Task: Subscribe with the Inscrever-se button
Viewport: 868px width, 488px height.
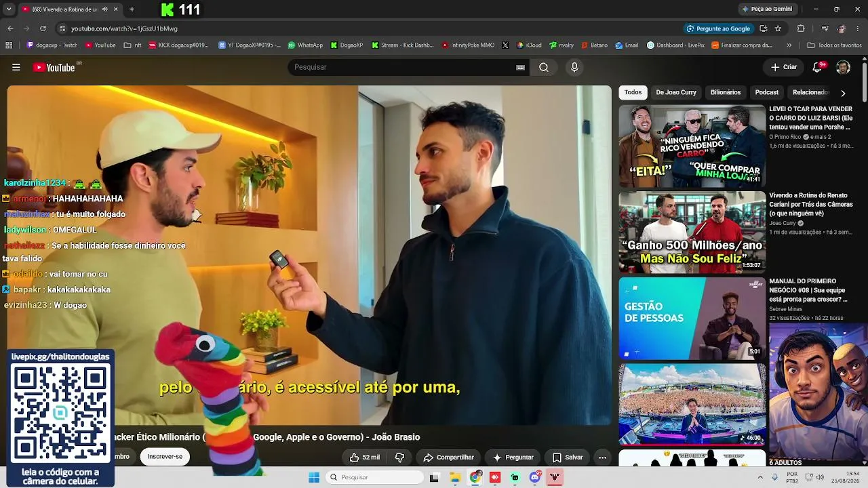Action: coord(165,457)
